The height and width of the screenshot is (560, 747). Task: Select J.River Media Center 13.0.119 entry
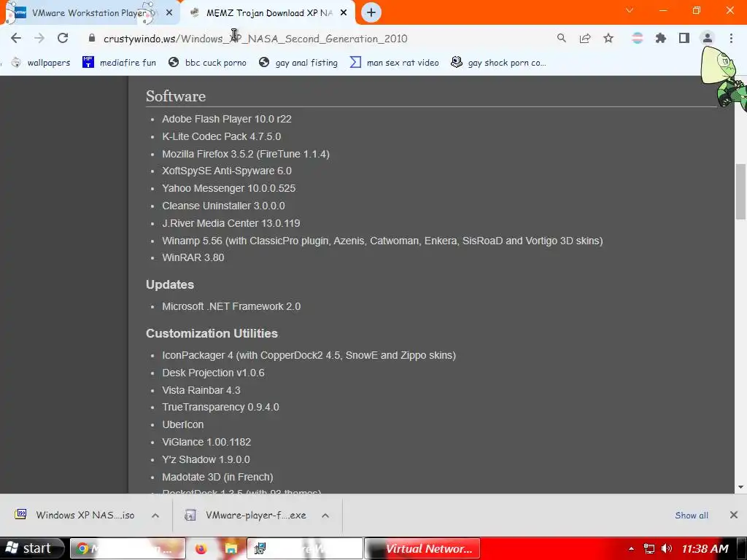pos(231,223)
